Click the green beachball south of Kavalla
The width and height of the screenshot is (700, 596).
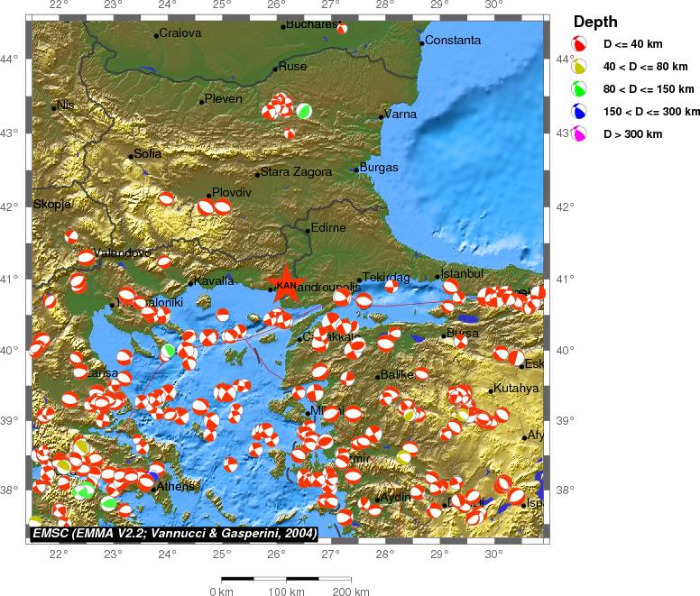tap(169, 350)
